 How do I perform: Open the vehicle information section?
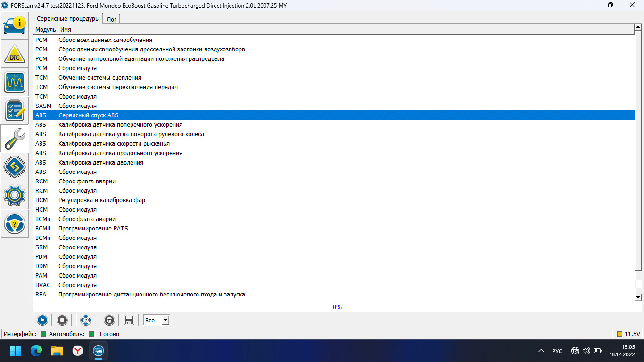pos(15,25)
